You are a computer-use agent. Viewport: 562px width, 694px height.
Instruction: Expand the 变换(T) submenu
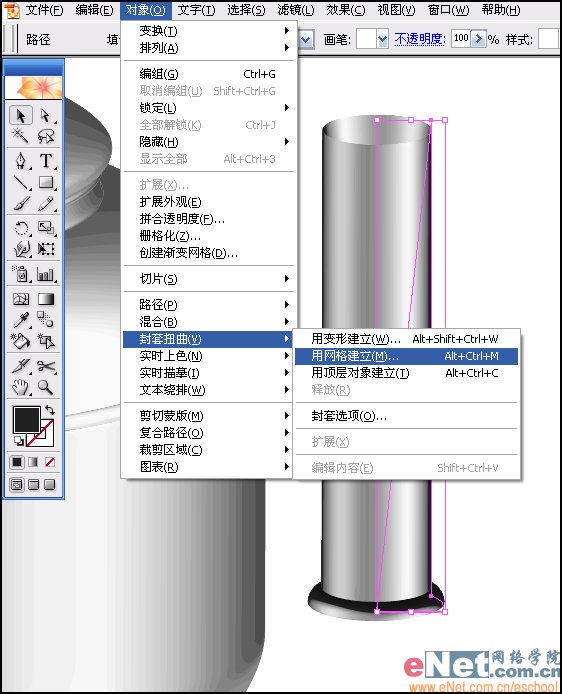pyautogui.click(x=208, y=31)
